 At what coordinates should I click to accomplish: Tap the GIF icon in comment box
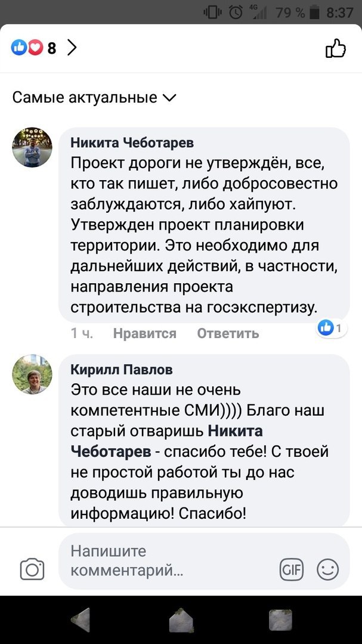tap(292, 569)
